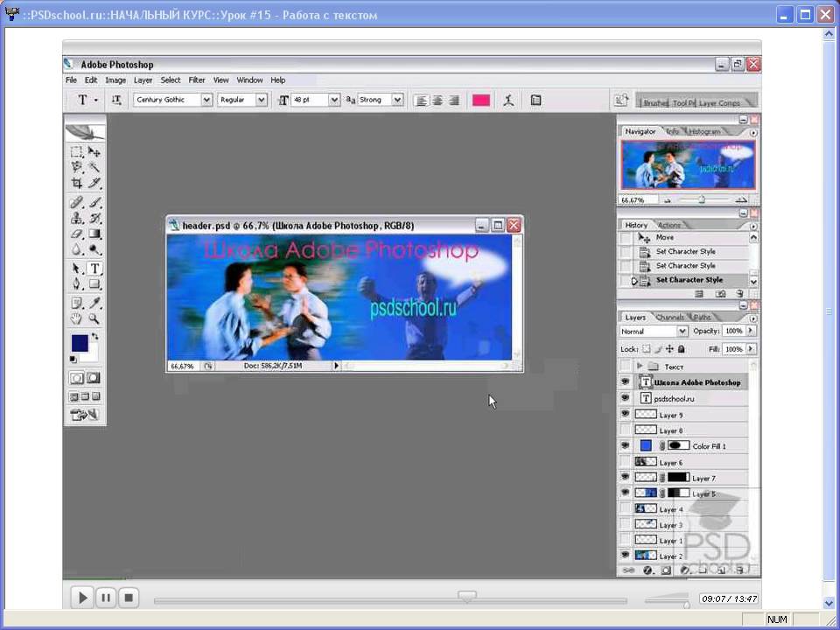
Task: Click the video playback progress slider handle
Action: pos(466,596)
